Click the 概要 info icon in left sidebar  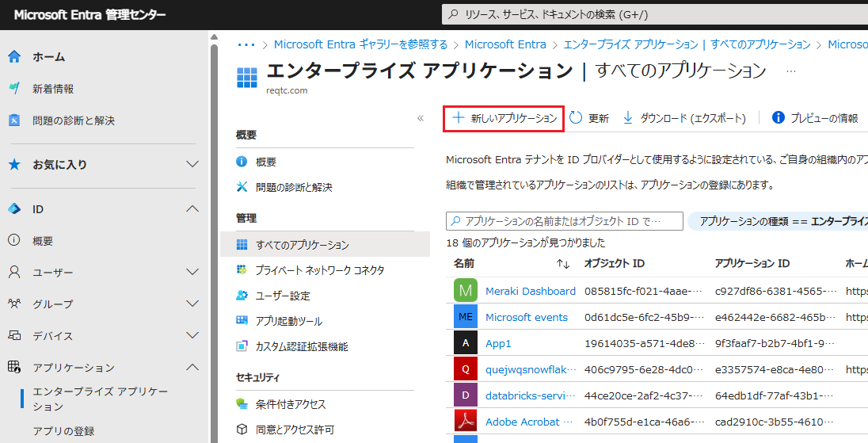point(14,240)
